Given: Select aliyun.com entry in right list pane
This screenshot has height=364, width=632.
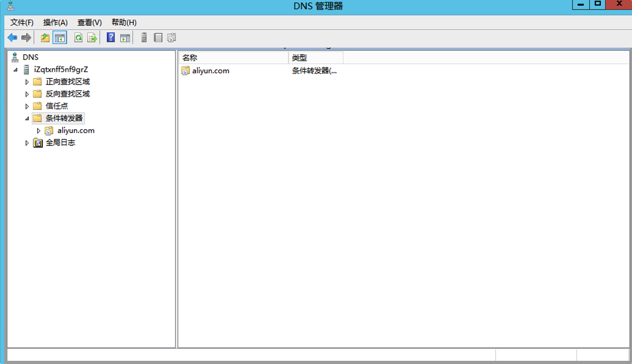Looking at the screenshot, I should [x=210, y=71].
